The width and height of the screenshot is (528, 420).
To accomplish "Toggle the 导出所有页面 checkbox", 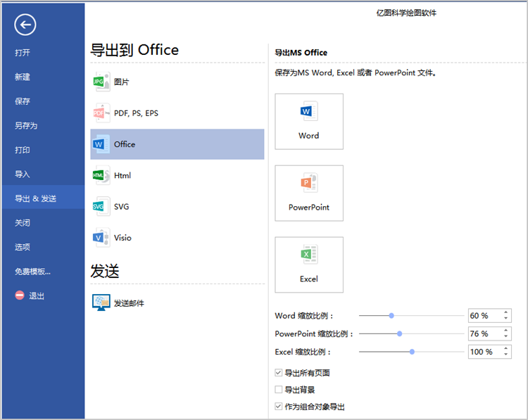I will coord(279,373).
